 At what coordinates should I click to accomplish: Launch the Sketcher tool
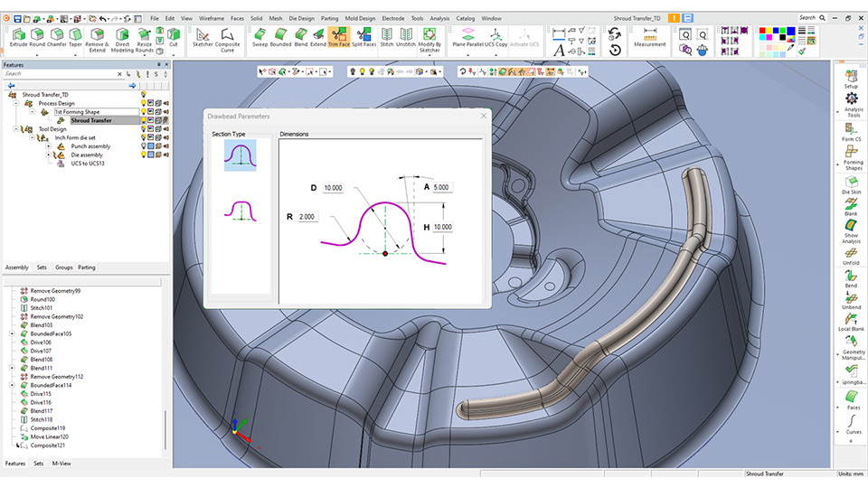pos(203,38)
